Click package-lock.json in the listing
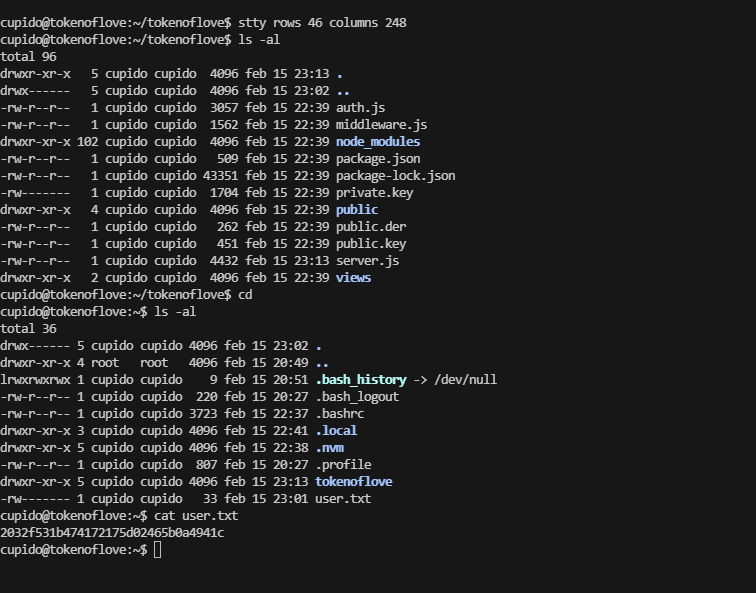The height and width of the screenshot is (593, 756). tap(395, 175)
